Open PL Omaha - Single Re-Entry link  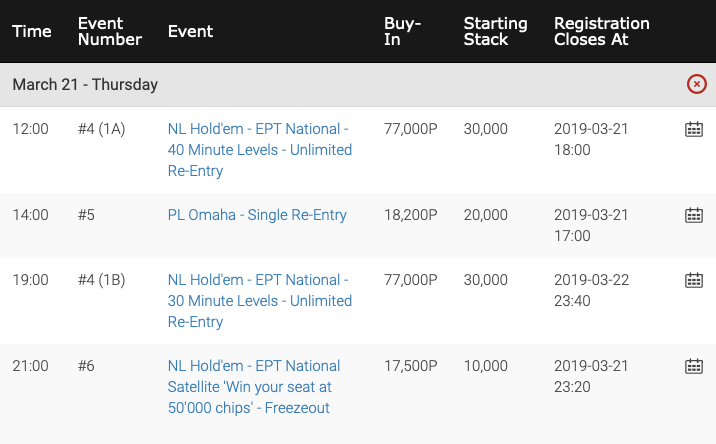point(257,215)
